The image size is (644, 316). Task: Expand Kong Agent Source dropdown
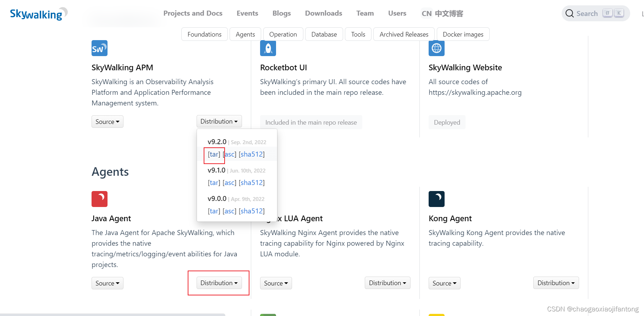pyautogui.click(x=445, y=283)
